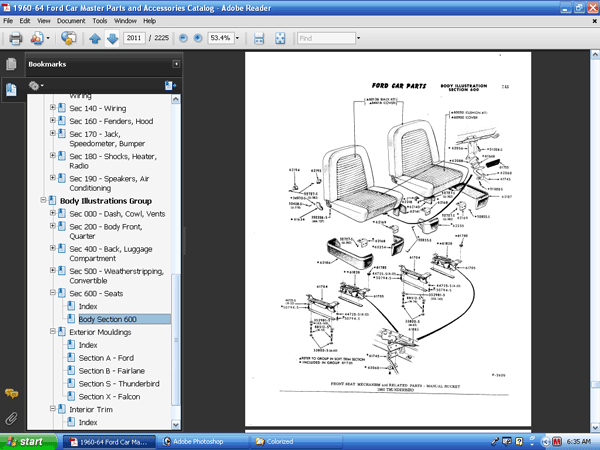Expand Sec 000 - Dash, Cowl bookmark
The height and width of the screenshot is (450, 600).
point(53,213)
